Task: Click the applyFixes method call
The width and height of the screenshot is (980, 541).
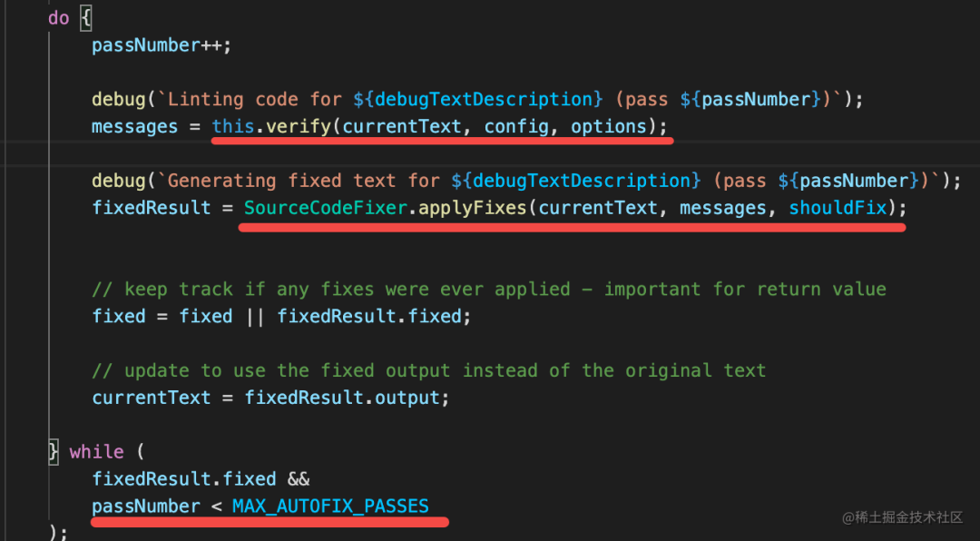Action: pos(473,208)
